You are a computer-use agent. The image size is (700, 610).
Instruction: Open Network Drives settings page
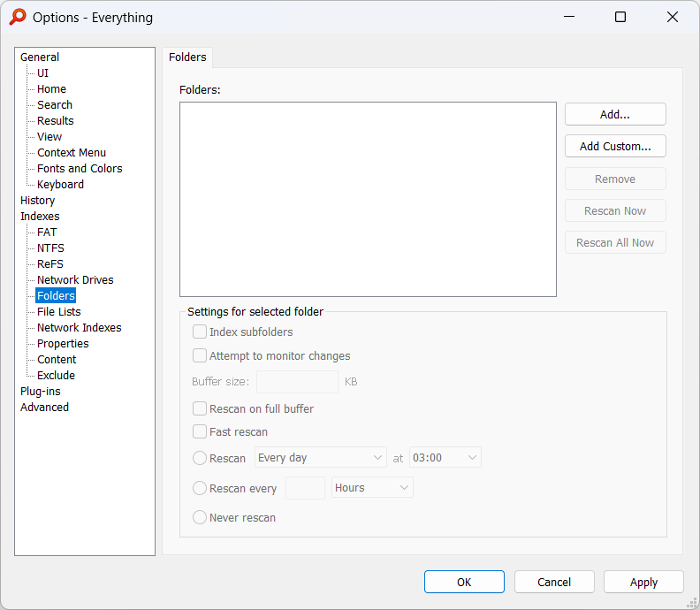pos(75,280)
